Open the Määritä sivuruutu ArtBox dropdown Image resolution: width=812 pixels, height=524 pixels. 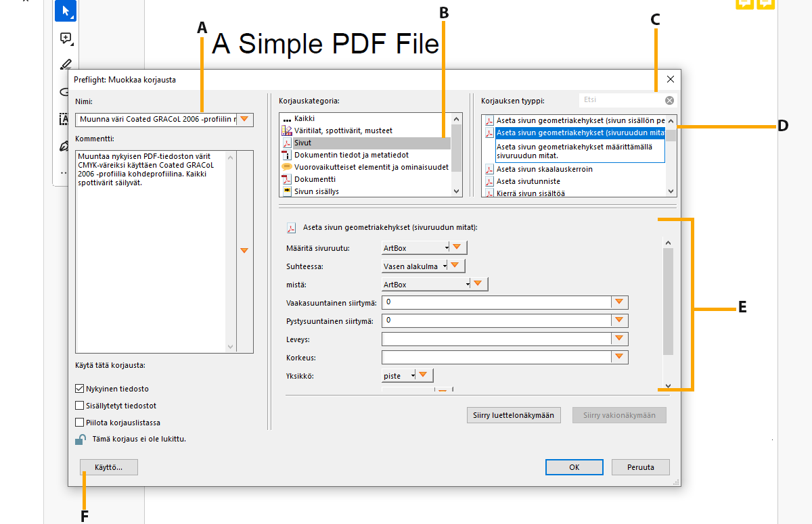coord(415,248)
